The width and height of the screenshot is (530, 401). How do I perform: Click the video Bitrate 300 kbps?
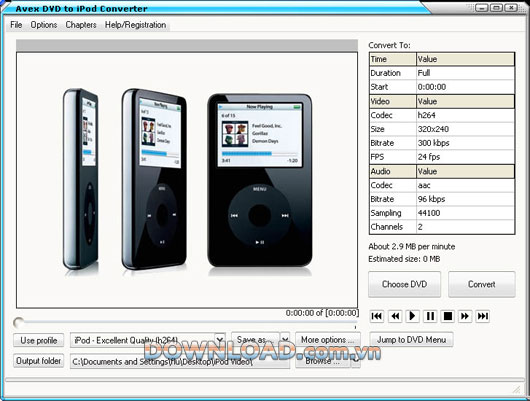tap(465, 143)
